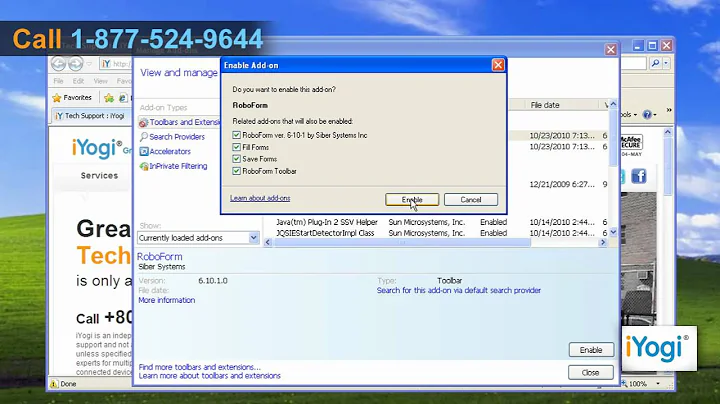Click the browser Back button
The height and width of the screenshot is (404, 720).
pos(58,63)
